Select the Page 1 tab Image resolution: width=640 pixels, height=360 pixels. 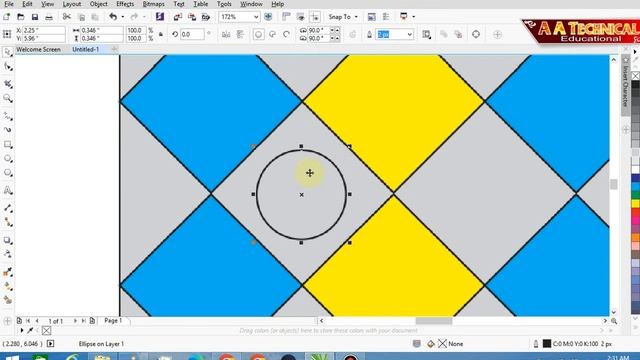click(113, 321)
